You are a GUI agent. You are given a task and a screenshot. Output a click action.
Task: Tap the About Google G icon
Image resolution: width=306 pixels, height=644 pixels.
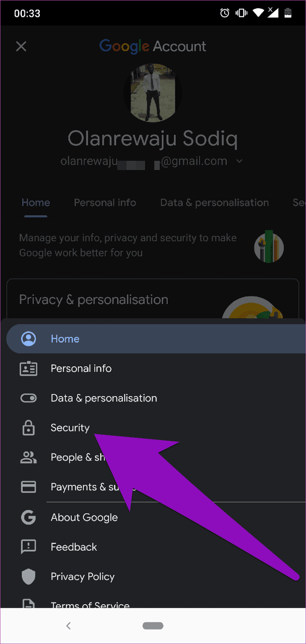coord(29,517)
